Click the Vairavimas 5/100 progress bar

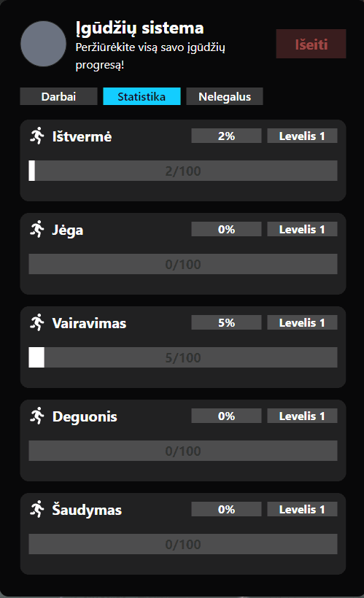(183, 358)
